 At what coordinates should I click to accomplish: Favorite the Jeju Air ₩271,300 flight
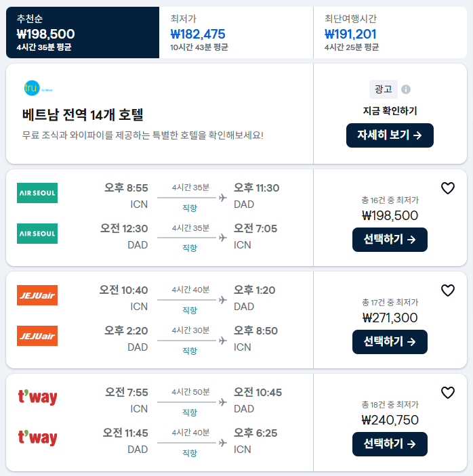coord(447,290)
